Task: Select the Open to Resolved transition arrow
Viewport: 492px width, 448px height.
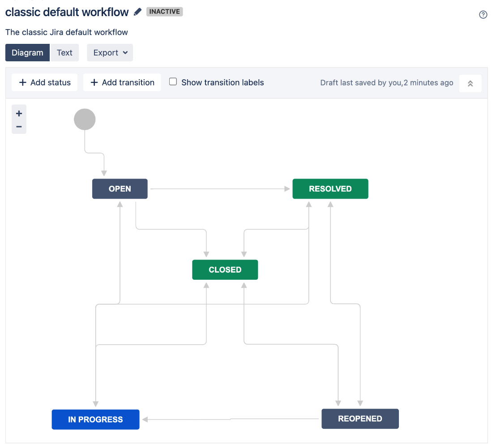Action: click(x=220, y=189)
